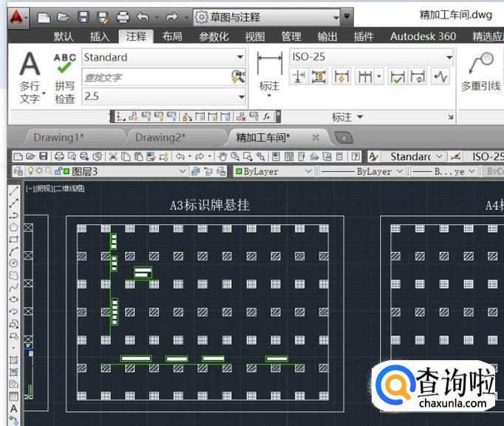
Task: Open the 插件 ribbon tab
Action: pyautogui.click(x=364, y=36)
